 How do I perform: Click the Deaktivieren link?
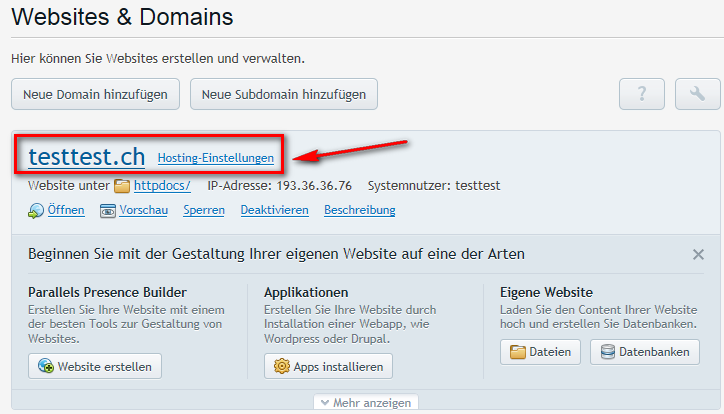[x=274, y=210]
